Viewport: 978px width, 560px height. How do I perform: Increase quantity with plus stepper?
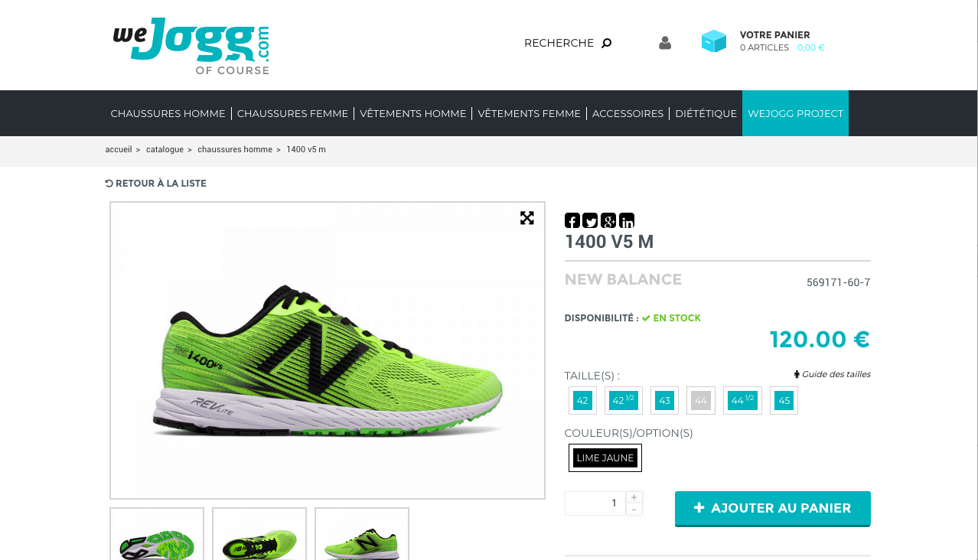point(634,497)
